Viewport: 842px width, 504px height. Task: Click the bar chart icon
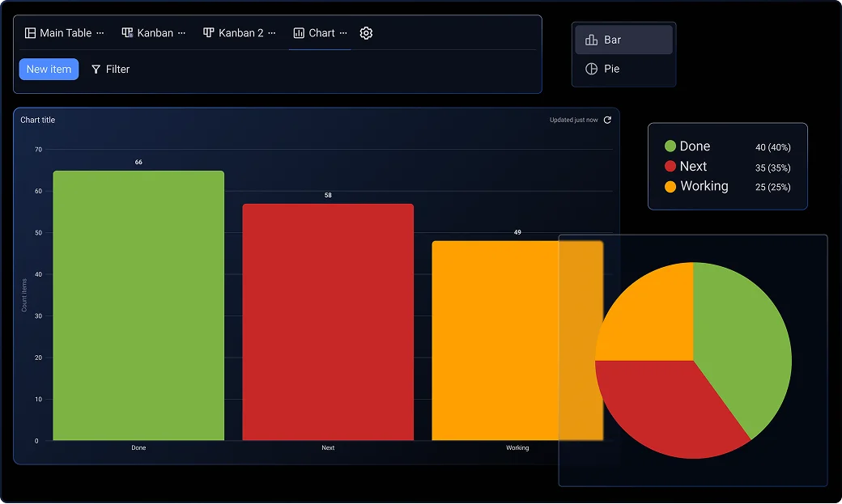point(591,40)
